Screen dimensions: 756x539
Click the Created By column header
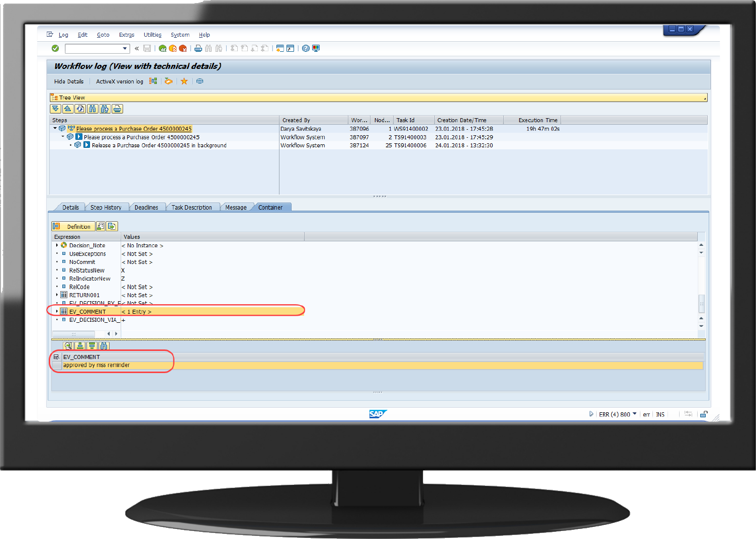coord(314,120)
